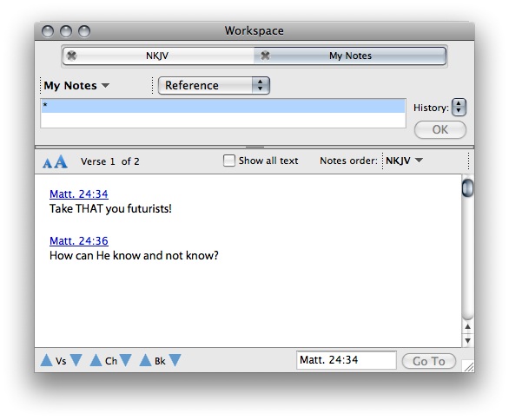Click the pane divider handle below search area
Image resolution: width=509 pixels, height=420 pixels.
coord(254,148)
